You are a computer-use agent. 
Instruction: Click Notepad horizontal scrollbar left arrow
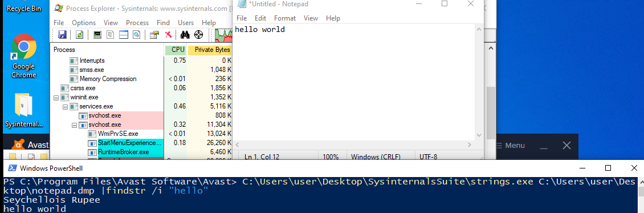[x=238, y=144]
